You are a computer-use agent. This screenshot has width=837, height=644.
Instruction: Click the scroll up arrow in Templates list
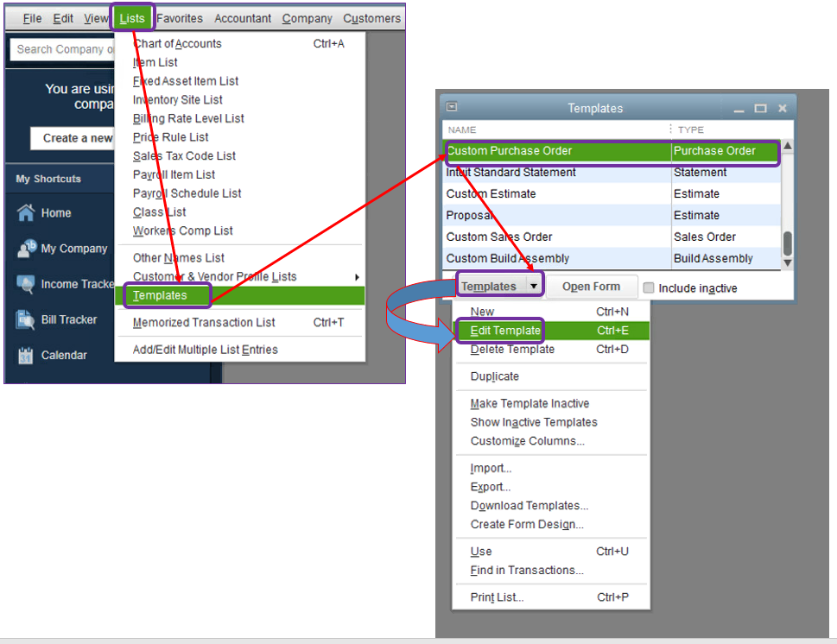[x=788, y=146]
